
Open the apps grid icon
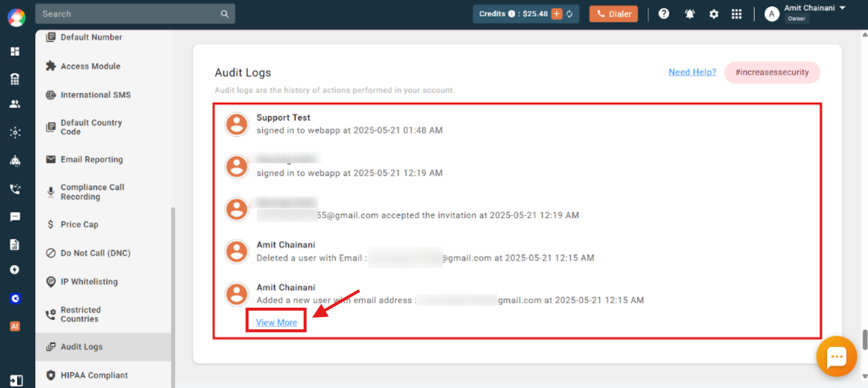coord(736,14)
